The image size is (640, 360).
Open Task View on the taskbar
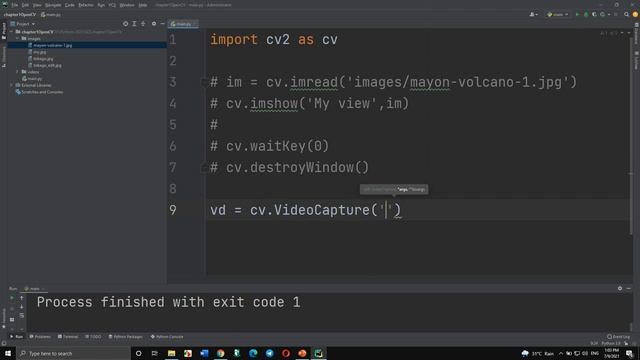155,353
